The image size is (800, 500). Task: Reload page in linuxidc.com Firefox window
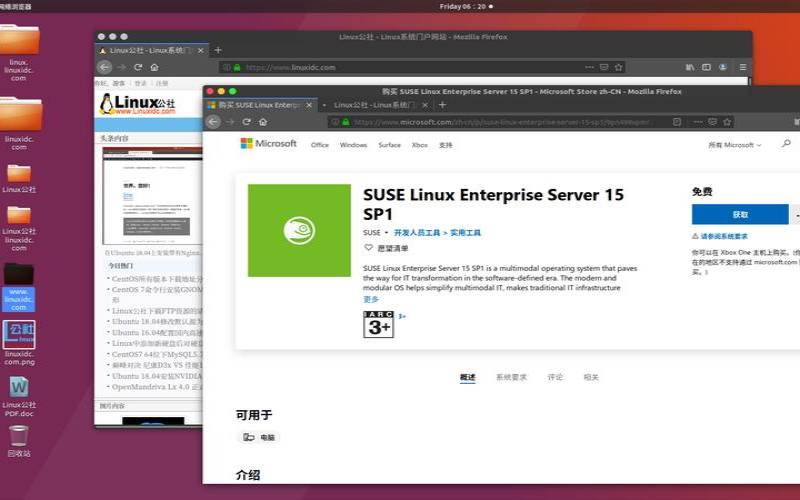tap(138, 67)
